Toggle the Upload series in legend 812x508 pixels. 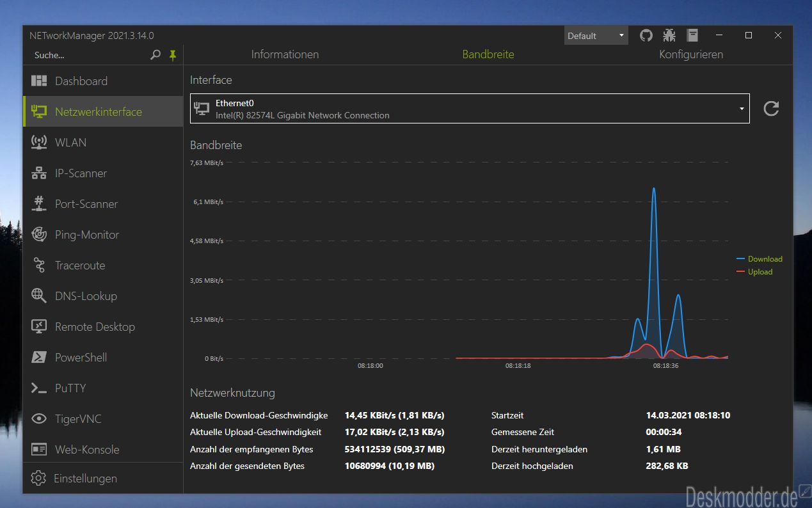tap(755, 272)
